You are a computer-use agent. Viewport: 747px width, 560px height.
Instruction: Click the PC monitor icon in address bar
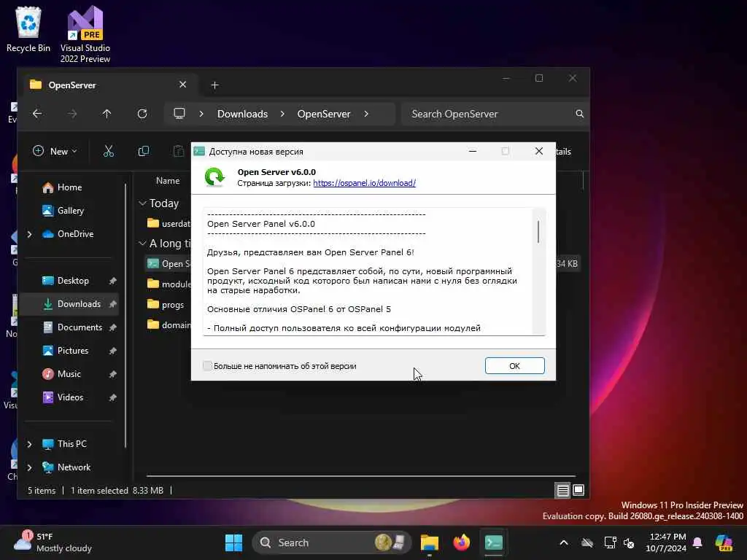tap(179, 114)
